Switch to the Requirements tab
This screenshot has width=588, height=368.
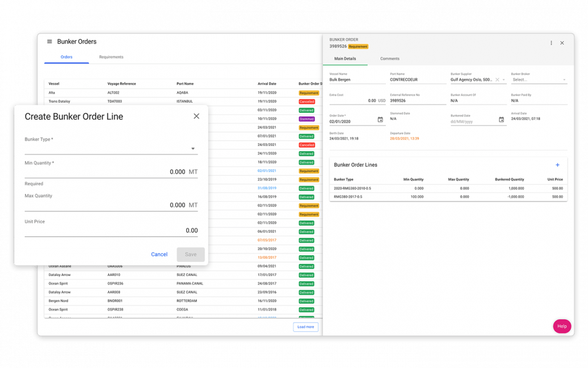(x=111, y=57)
